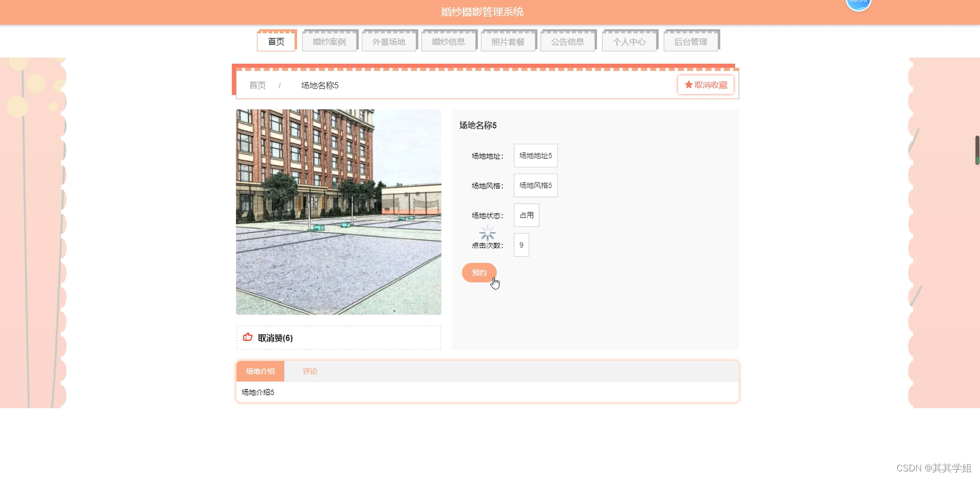Click the thumbs-up like icon
Screen dimensions: 980x478
tap(248, 337)
